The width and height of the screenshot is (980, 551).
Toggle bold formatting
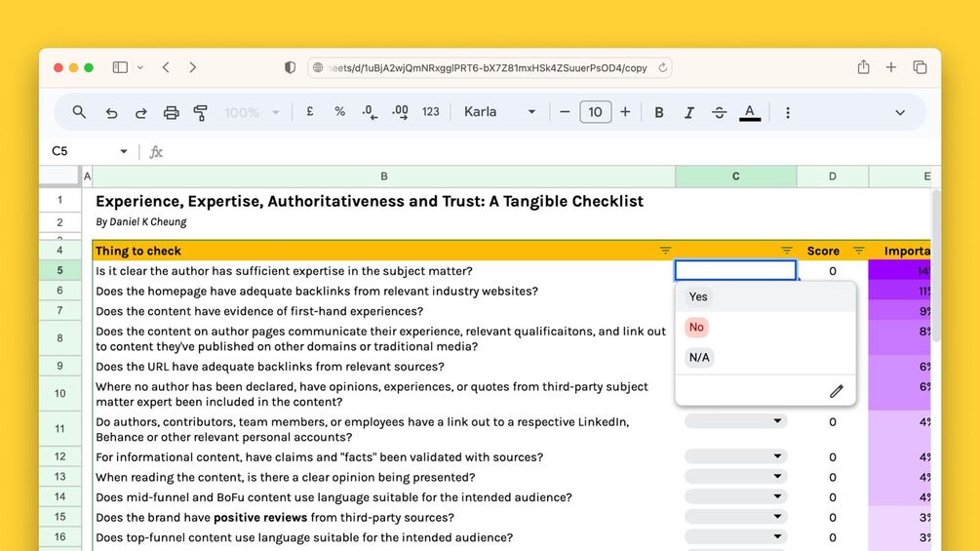[x=659, y=112]
